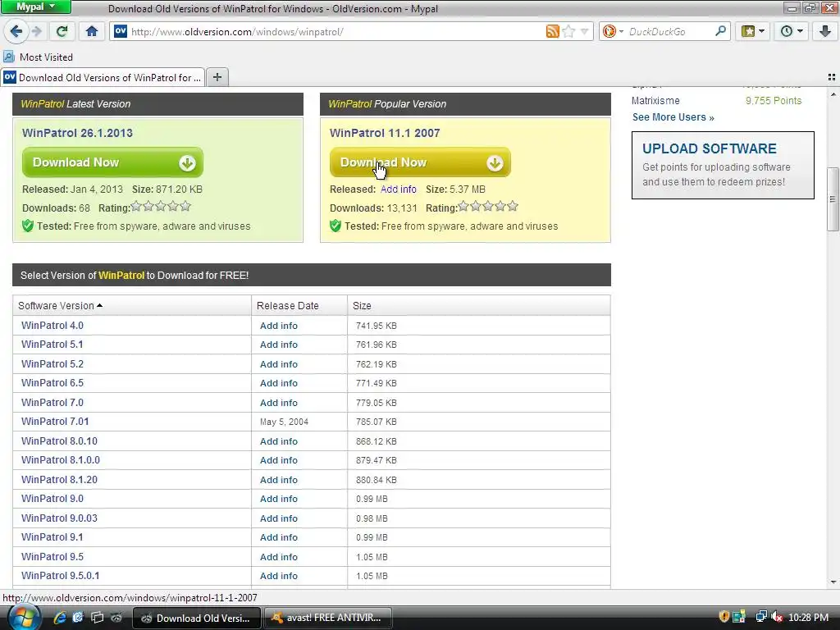Open the history clock toolbar button
The width and height of the screenshot is (840, 630).
(x=792, y=31)
